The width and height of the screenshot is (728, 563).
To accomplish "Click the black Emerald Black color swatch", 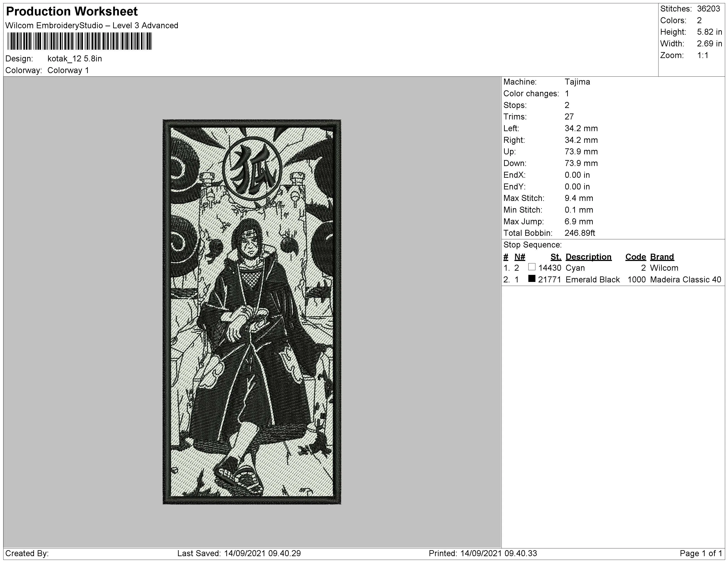I will click(532, 279).
